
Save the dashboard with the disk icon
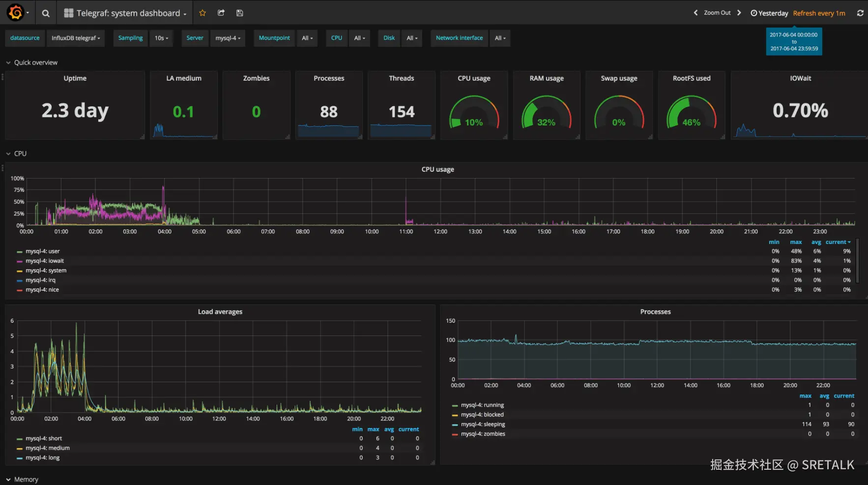[239, 13]
